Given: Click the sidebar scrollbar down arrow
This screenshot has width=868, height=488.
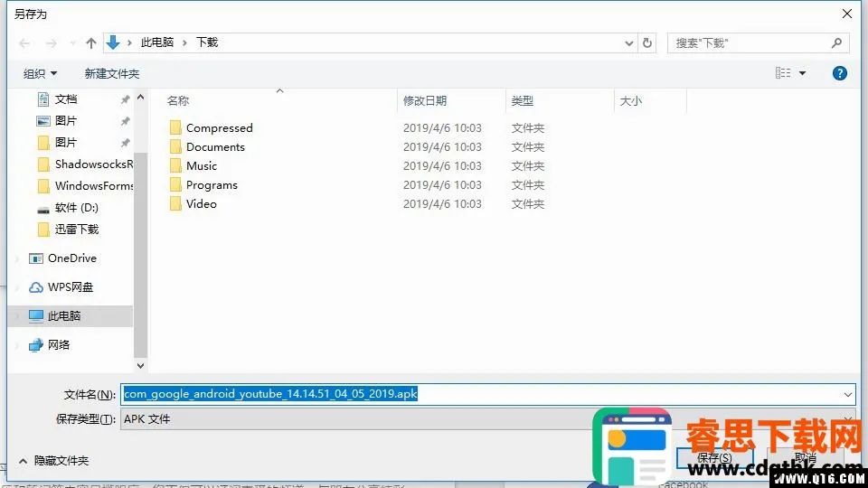Looking at the screenshot, I should coord(141,366).
